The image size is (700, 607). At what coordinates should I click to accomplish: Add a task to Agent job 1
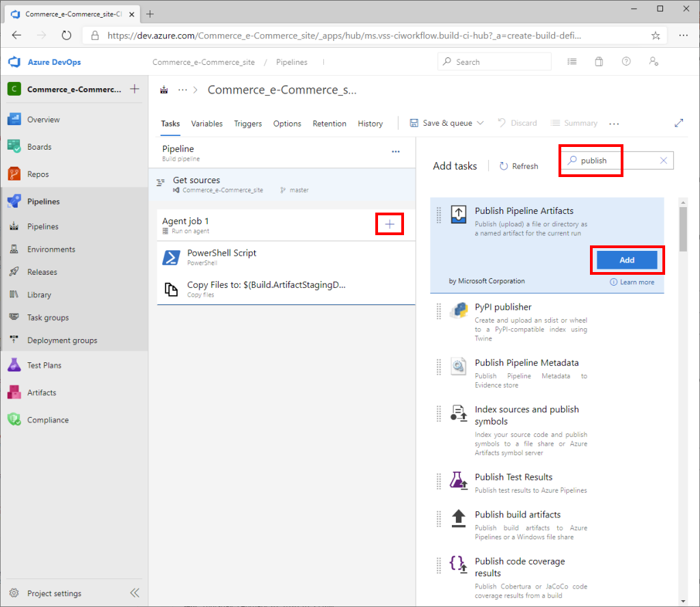(389, 223)
